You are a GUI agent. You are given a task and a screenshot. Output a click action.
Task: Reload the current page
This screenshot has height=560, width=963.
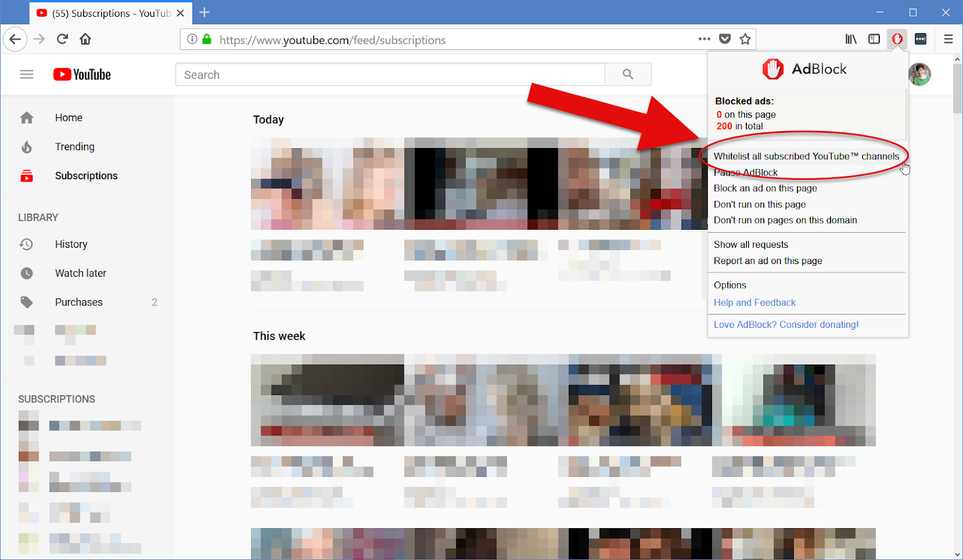[62, 40]
